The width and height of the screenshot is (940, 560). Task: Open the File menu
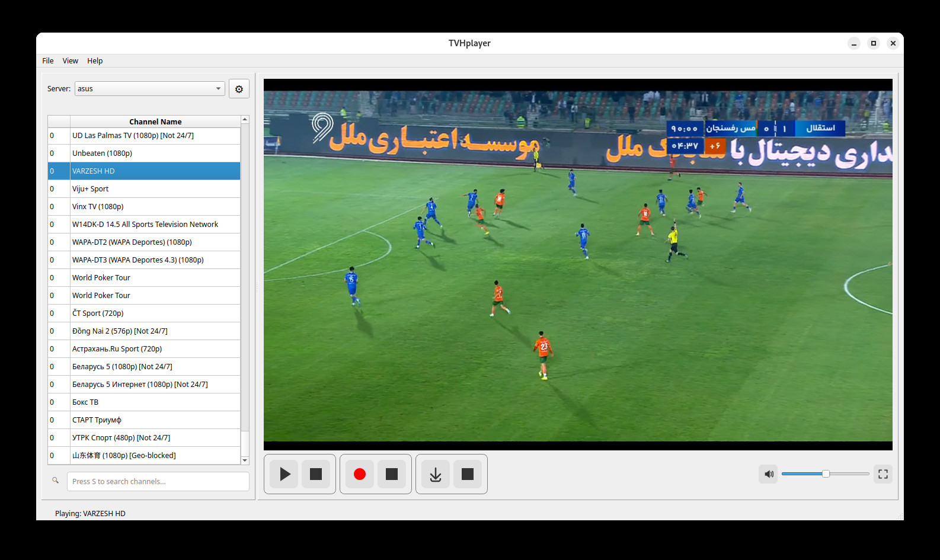(48, 61)
